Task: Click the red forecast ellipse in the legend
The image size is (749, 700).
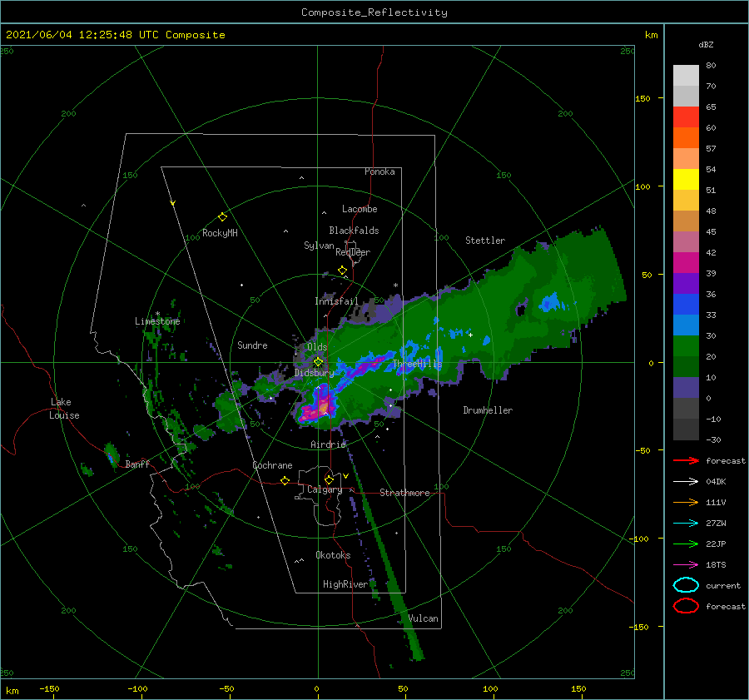Action: (x=686, y=606)
